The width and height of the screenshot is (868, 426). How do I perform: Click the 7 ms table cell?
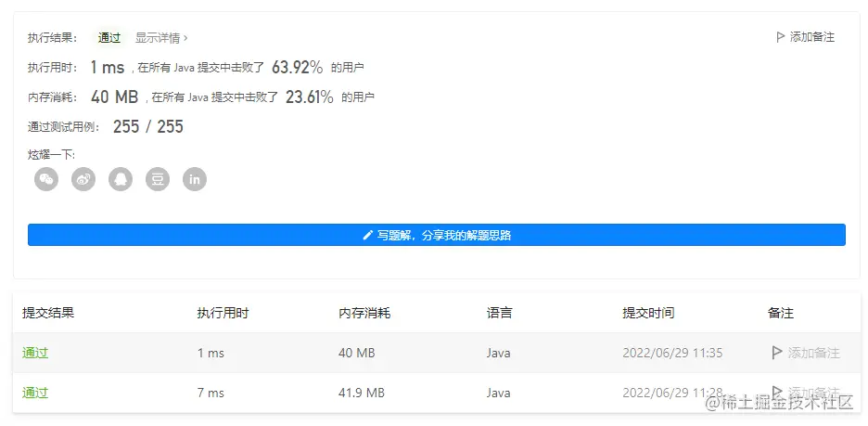click(211, 393)
